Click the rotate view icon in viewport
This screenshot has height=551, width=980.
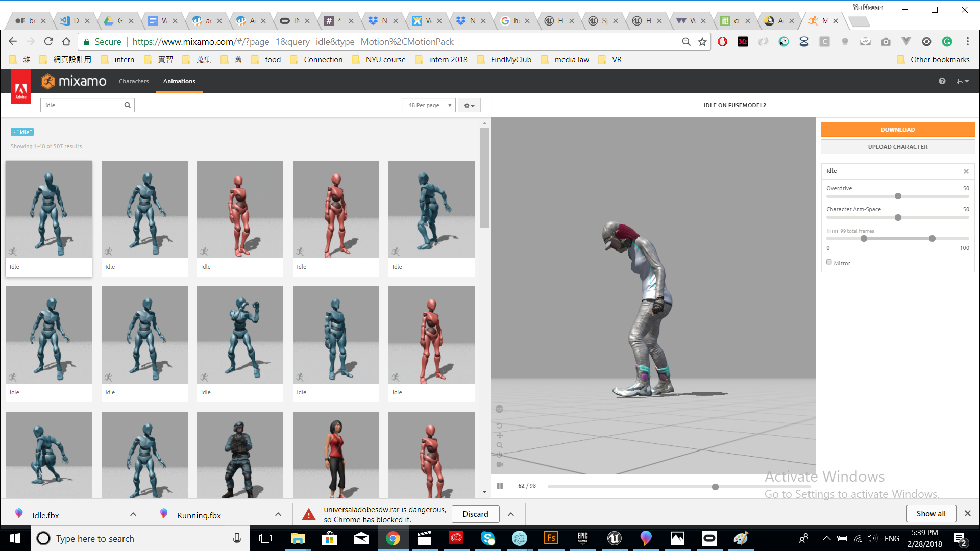pos(499,425)
